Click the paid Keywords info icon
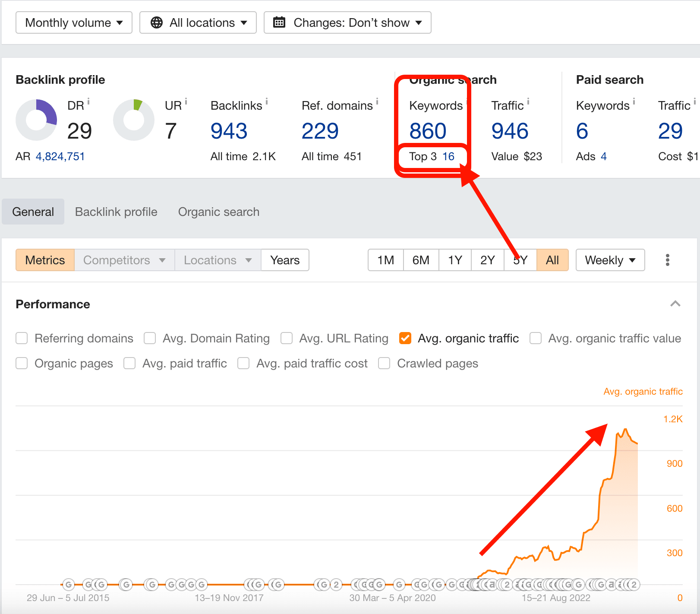700x614 pixels. tap(634, 101)
